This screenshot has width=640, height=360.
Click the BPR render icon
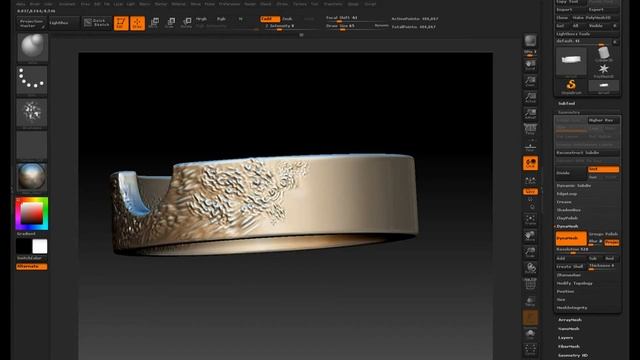tap(530, 41)
